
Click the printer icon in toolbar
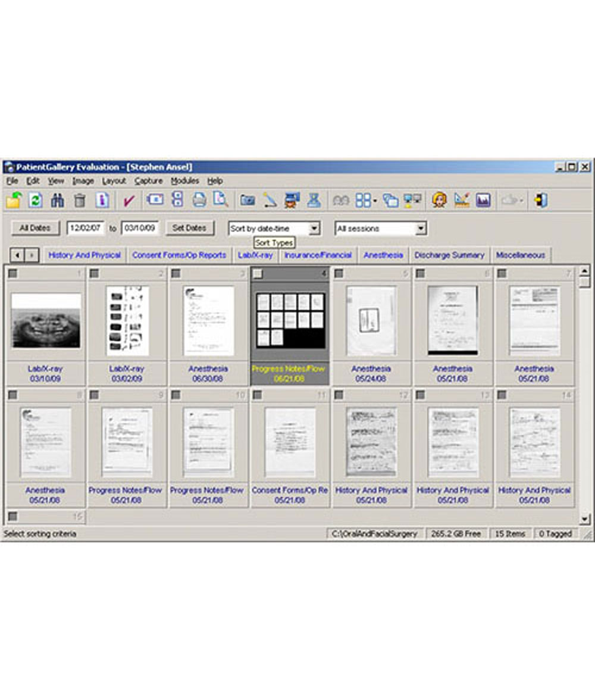[x=199, y=201]
